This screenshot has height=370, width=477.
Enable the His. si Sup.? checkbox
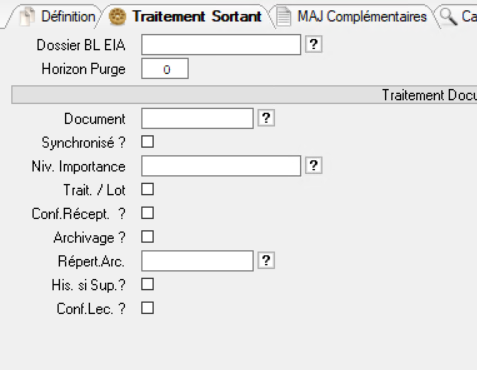147,285
